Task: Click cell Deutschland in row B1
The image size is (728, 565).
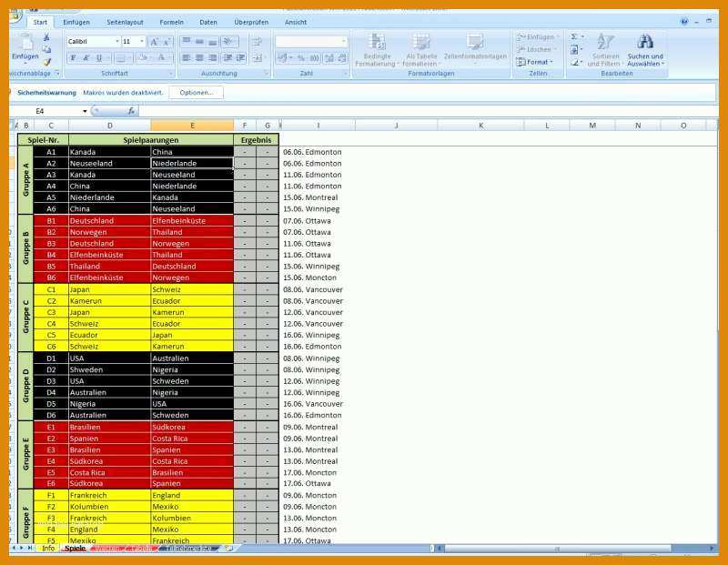Action: (x=109, y=220)
